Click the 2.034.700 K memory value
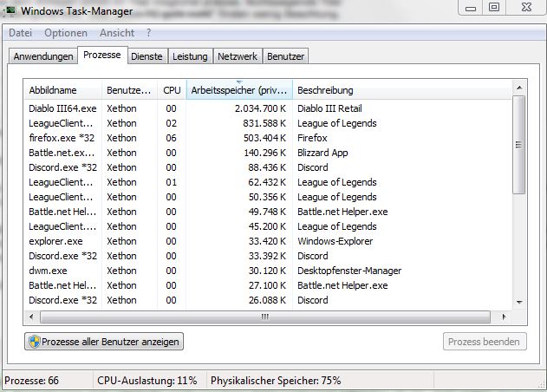Screen dimensions: 547x392 pos(260,108)
